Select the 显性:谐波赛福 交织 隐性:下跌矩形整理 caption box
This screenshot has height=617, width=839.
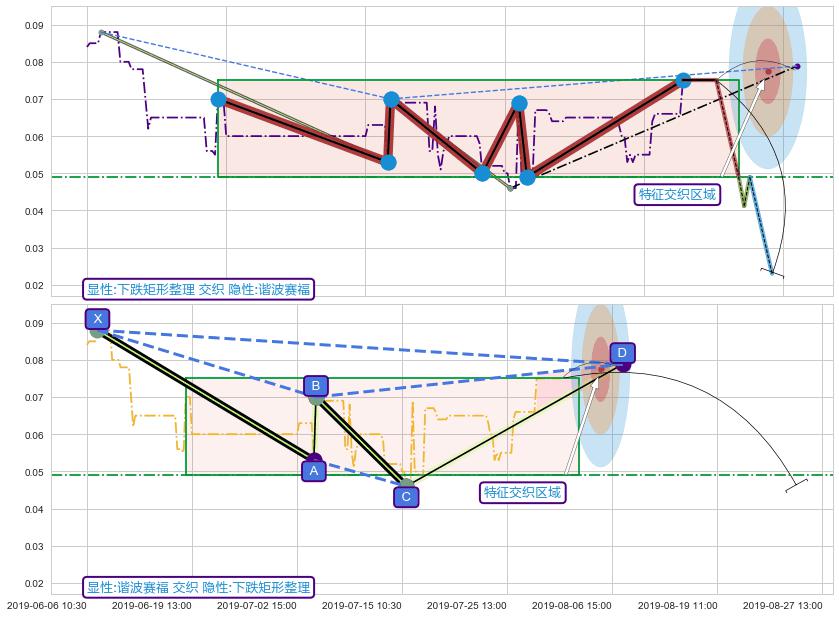click(198, 587)
